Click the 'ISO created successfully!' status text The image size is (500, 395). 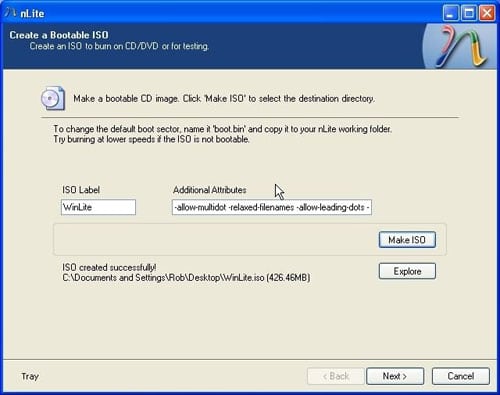pos(109,267)
